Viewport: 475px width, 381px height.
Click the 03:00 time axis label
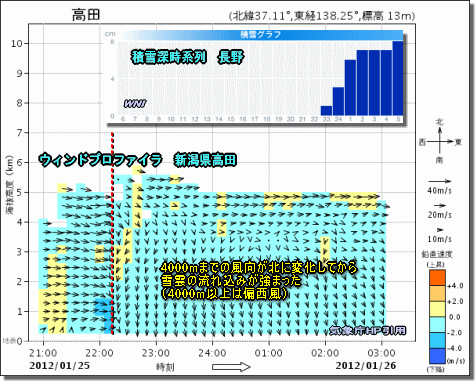[x=381, y=353]
